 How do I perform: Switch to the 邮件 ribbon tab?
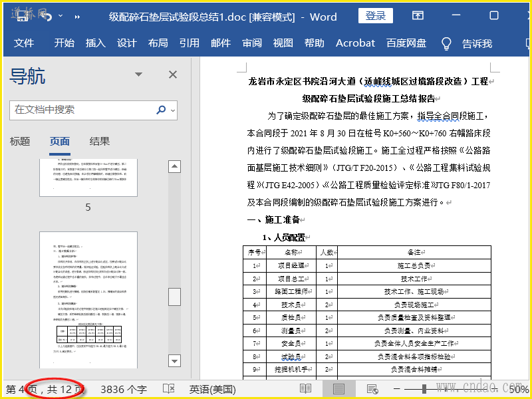pos(221,43)
